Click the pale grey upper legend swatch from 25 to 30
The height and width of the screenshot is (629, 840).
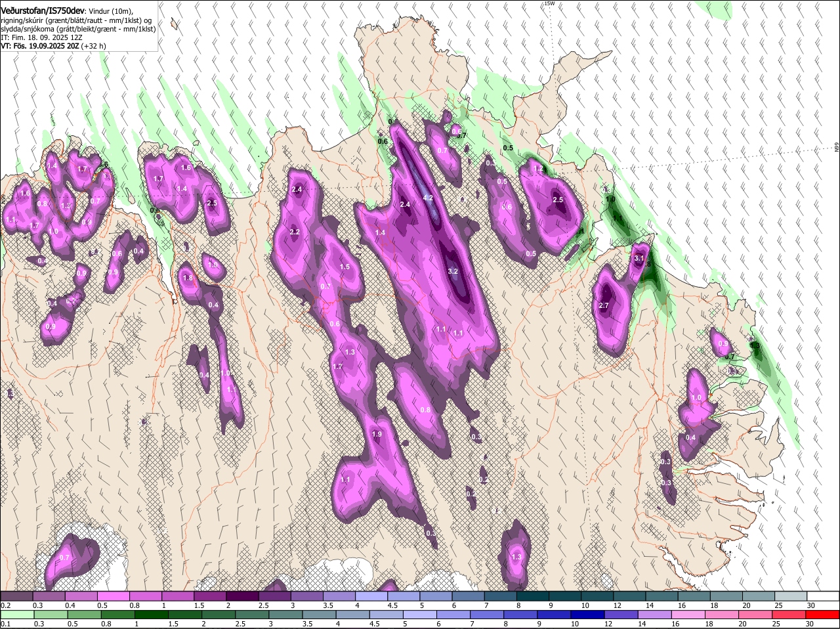(x=791, y=596)
